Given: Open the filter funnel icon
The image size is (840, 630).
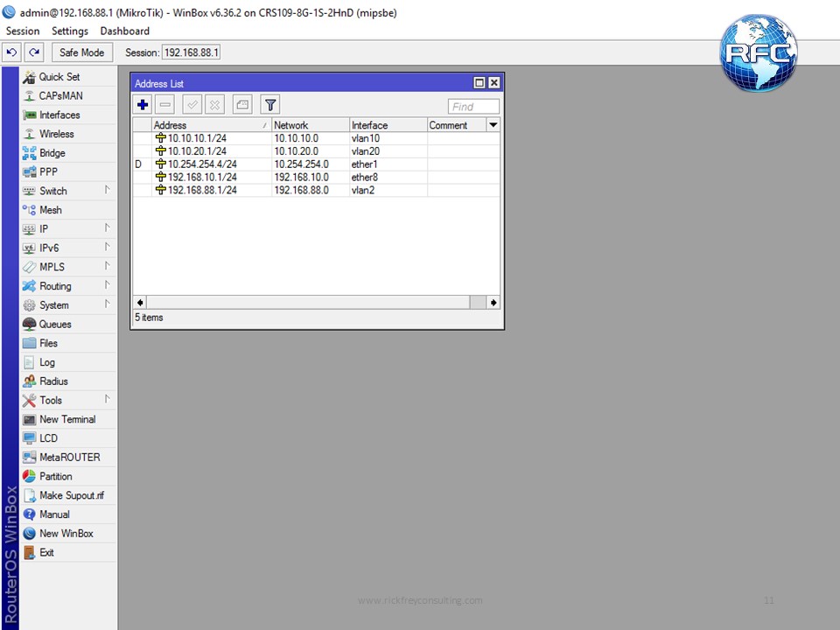Looking at the screenshot, I should pos(270,105).
